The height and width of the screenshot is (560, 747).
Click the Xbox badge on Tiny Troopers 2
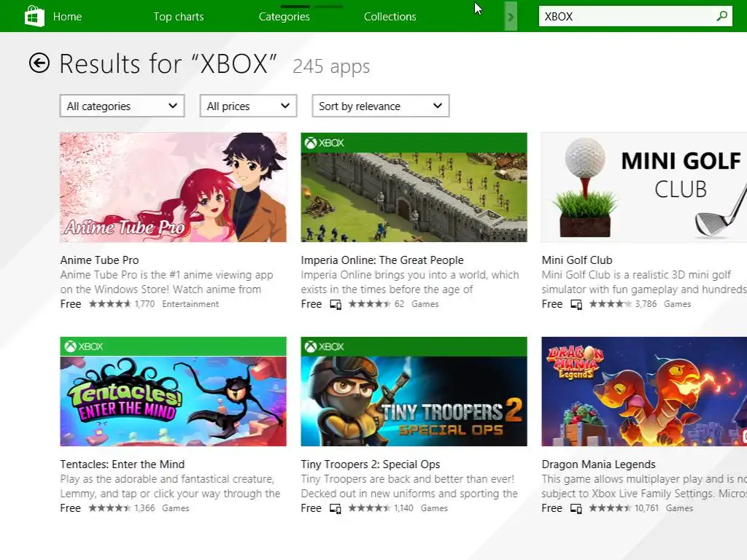(325, 346)
